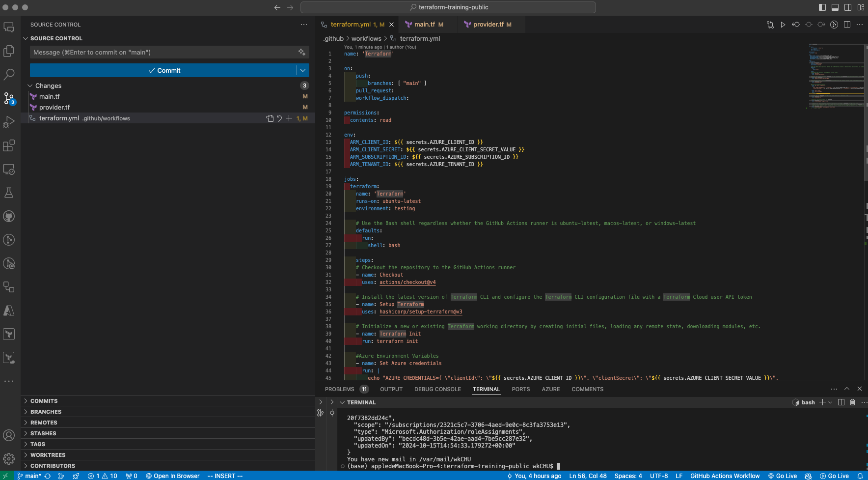Viewport: 868px width, 480px height.
Task: Open the Extensions view
Action: tap(9, 145)
